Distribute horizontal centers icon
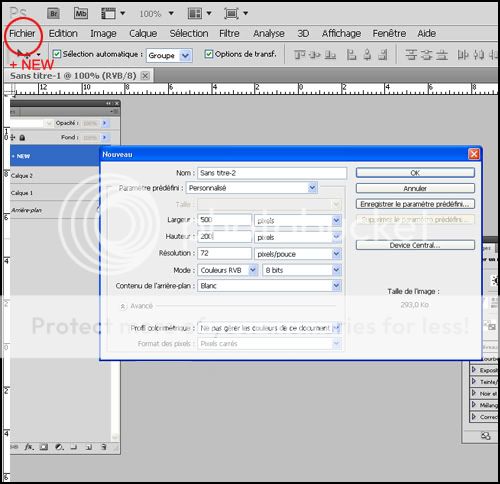 pos(479,55)
